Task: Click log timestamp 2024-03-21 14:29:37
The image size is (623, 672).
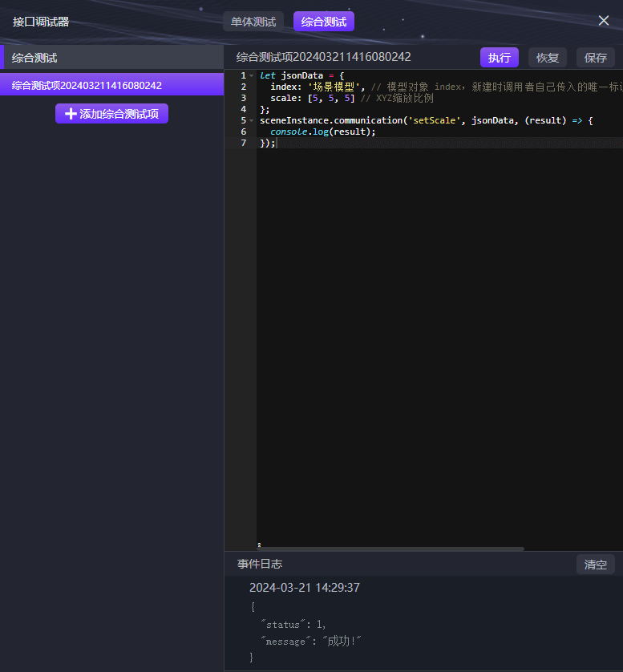Action: (305, 587)
